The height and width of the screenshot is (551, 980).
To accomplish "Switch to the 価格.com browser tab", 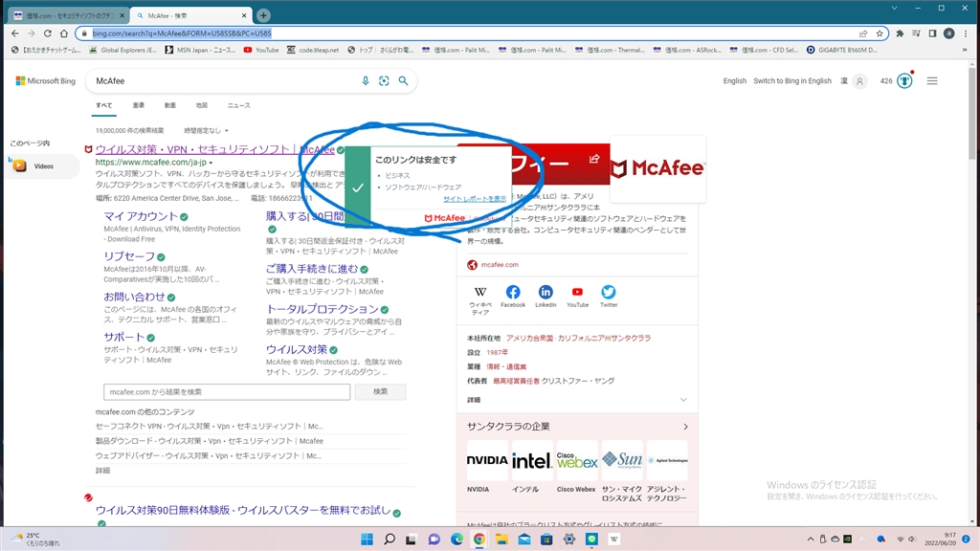I will tap(68, 15).
